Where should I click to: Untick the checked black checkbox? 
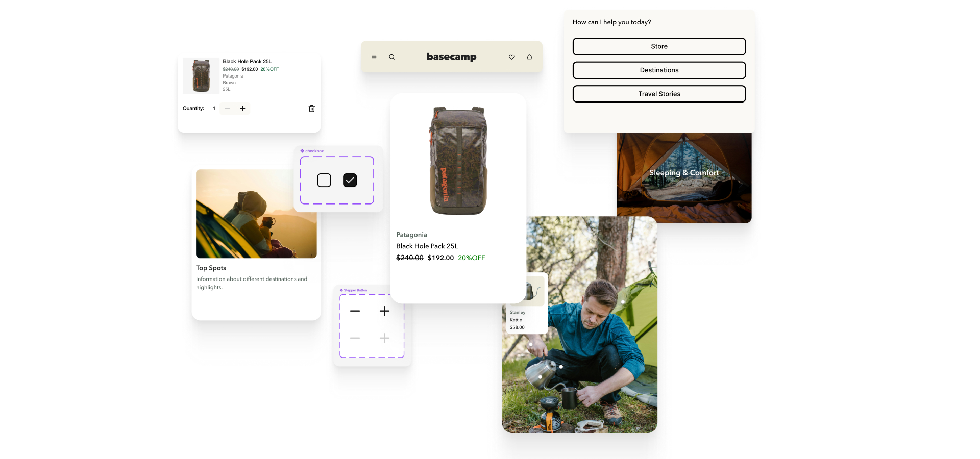pyautogui.click(x=350, y=180)
